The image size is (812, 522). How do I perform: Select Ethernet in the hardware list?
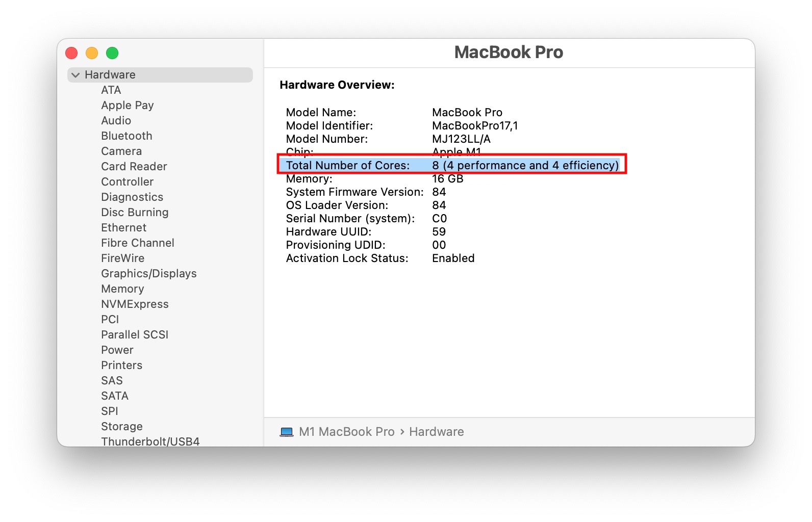click(123, 227)
